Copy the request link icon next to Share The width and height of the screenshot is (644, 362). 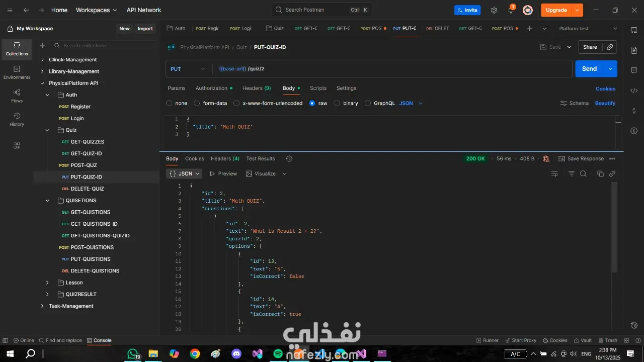610,47
